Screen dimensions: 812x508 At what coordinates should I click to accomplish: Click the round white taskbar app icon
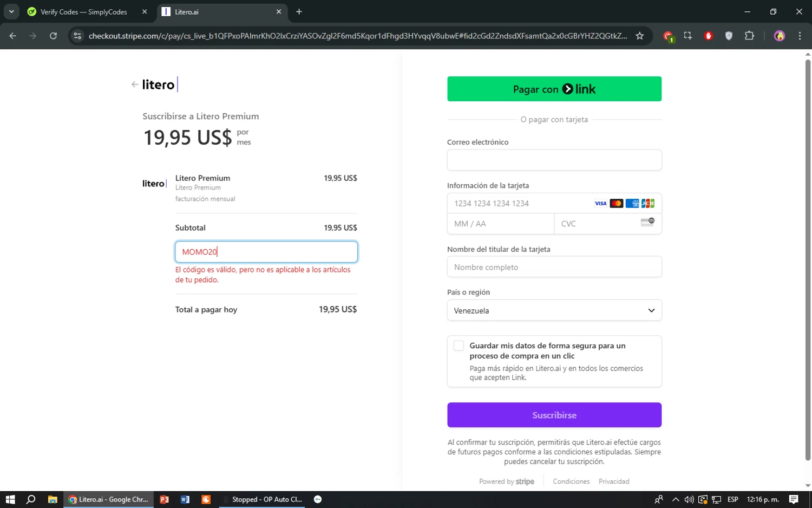pos(318,499)
